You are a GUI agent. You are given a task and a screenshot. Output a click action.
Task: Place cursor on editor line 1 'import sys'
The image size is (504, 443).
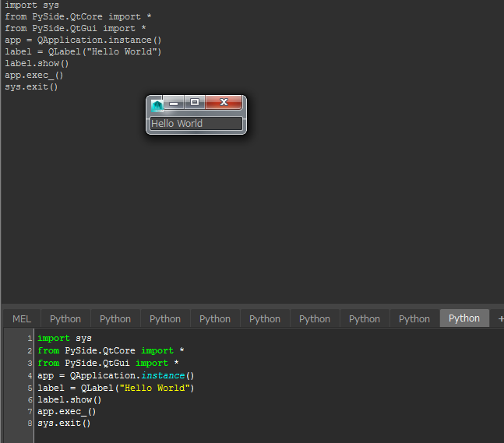point(65,338)
